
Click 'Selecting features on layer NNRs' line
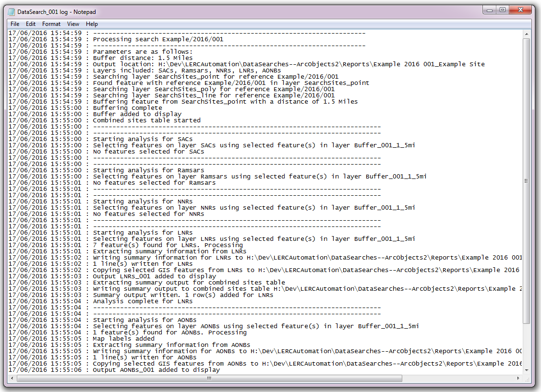(x=212, y=208)
